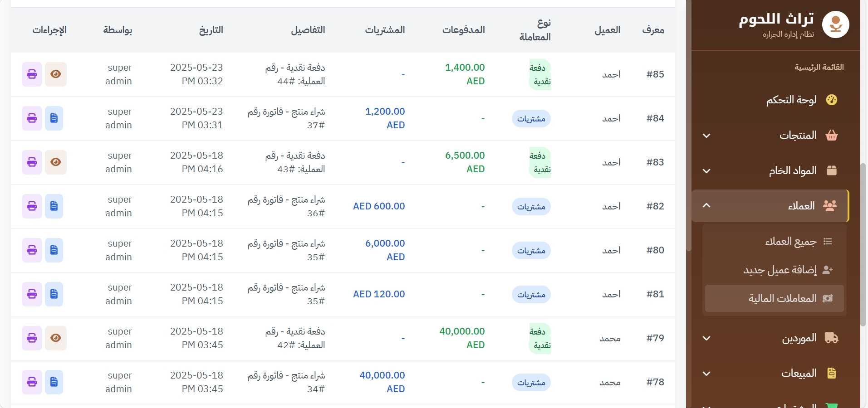Print transaction #85 using the printer icon
Viewport: 868px width, 408px height.
pos(32,74)
